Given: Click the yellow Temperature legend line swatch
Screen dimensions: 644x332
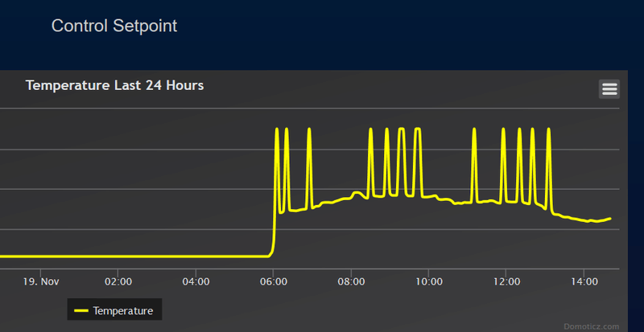Looking at the screenshot, I should pos(81,309).
